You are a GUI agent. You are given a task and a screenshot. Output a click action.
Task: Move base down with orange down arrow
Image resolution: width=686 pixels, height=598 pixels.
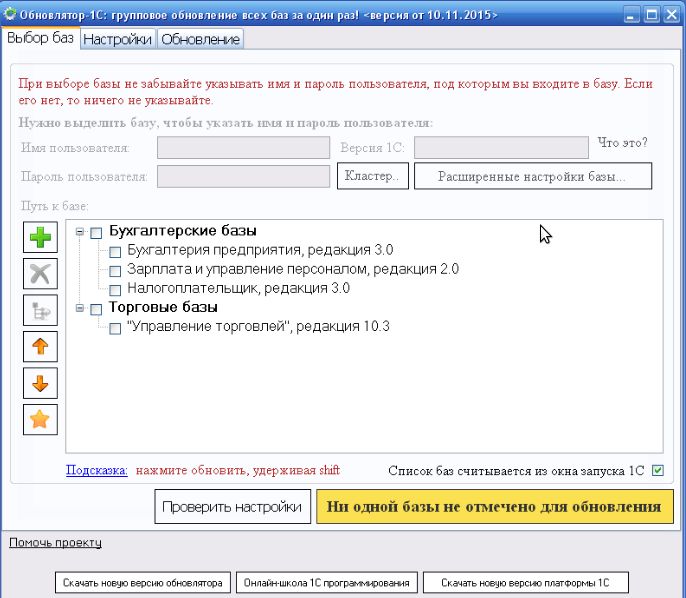[x=40, y=383]
